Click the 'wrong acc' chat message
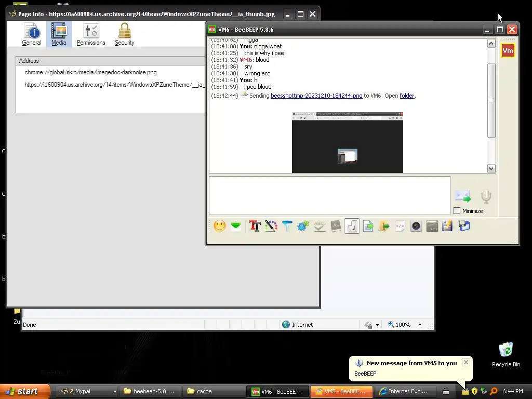Image resolution: width=532 pixels, height=399 pixels. click(x=257, y=73)
